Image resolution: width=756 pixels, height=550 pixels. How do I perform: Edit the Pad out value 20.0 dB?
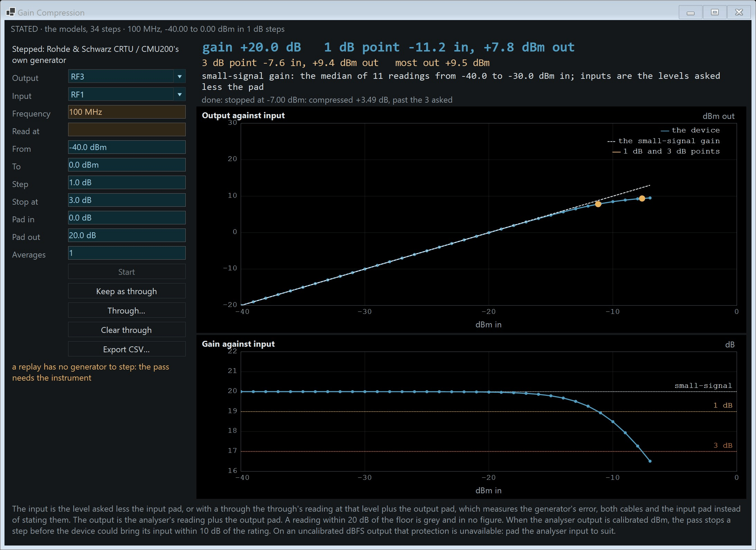point(127,235)
